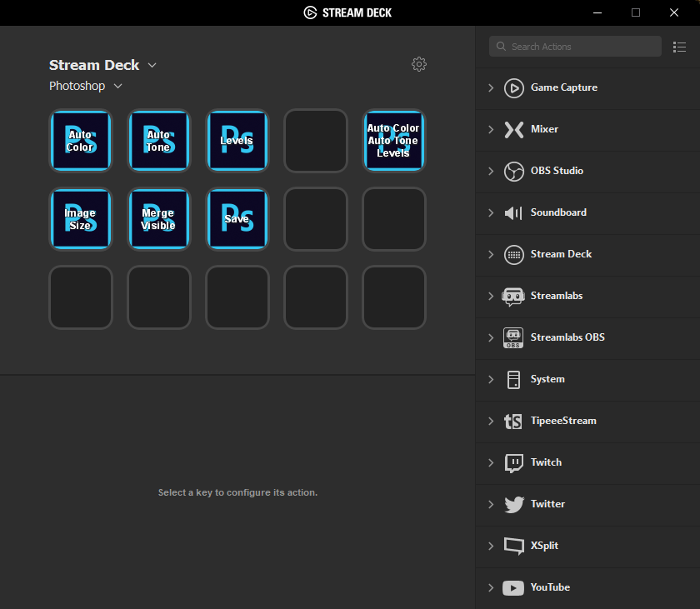Expand the Mixer category chevron

[491, 129]
